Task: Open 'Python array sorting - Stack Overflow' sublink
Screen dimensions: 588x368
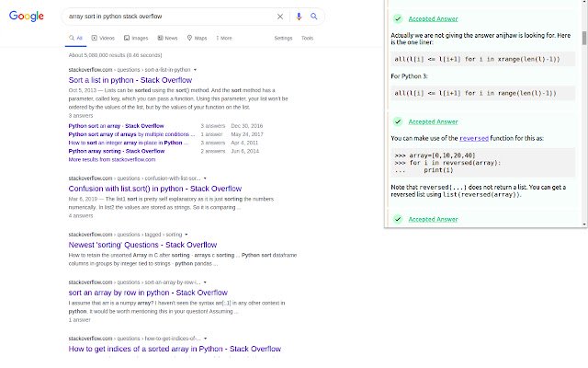Action: click(117, 151)
